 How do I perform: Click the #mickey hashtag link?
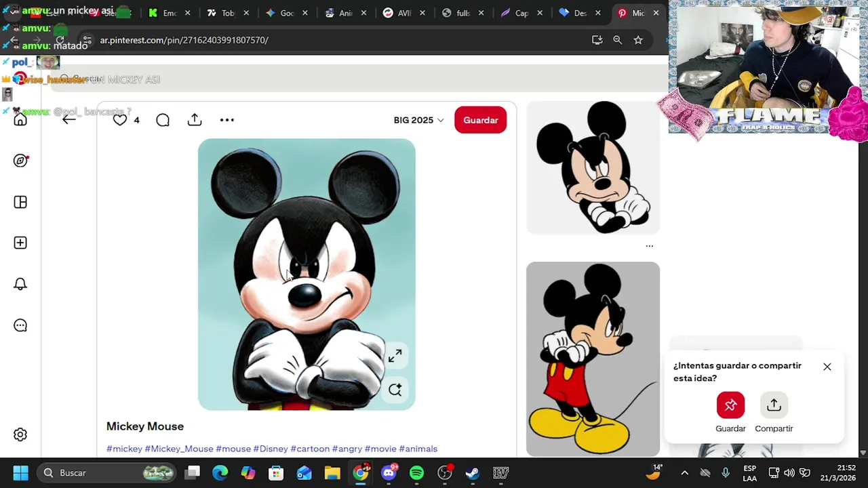click(124, 449)
